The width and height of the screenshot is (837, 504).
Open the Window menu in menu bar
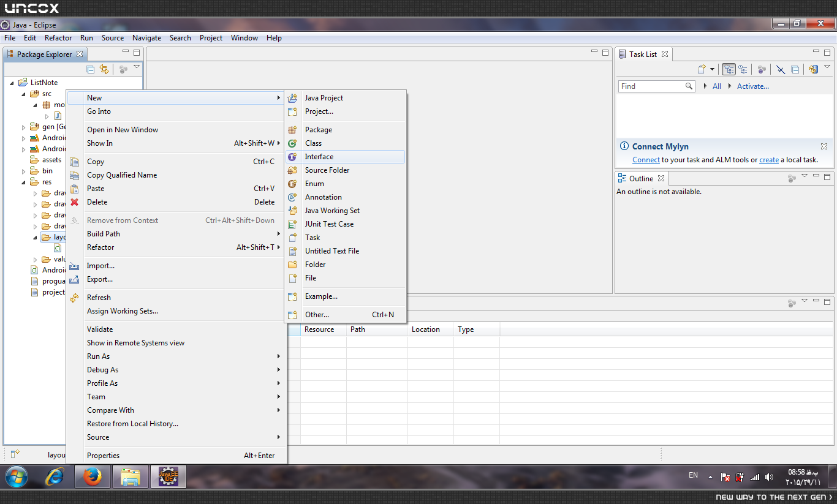[x=244, y=38]
